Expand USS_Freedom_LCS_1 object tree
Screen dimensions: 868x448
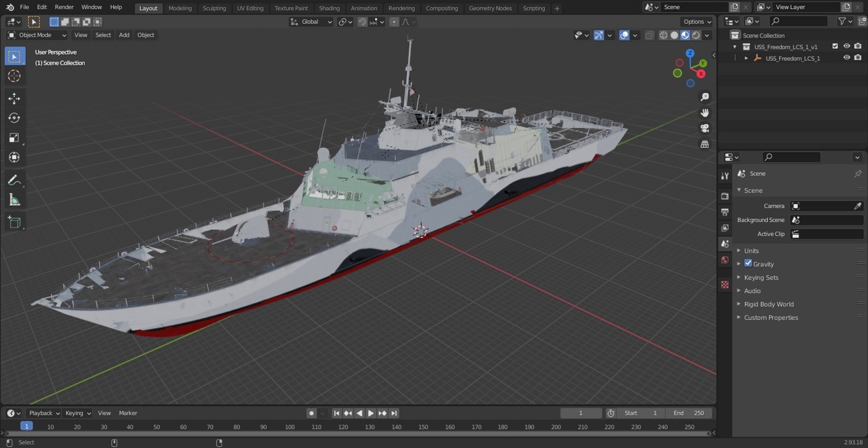(746, 58)
